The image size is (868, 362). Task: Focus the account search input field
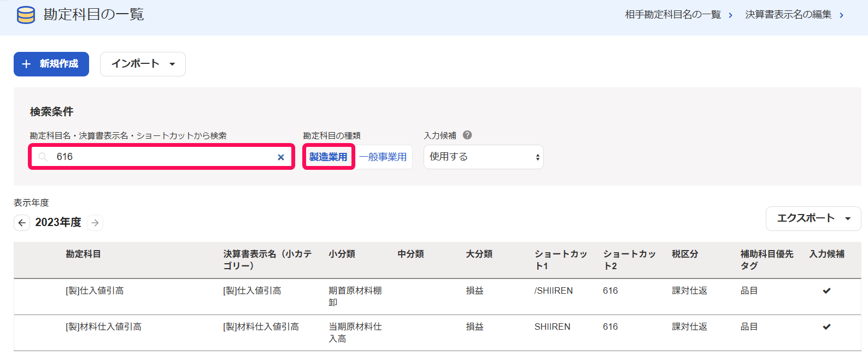coord(161,157)
